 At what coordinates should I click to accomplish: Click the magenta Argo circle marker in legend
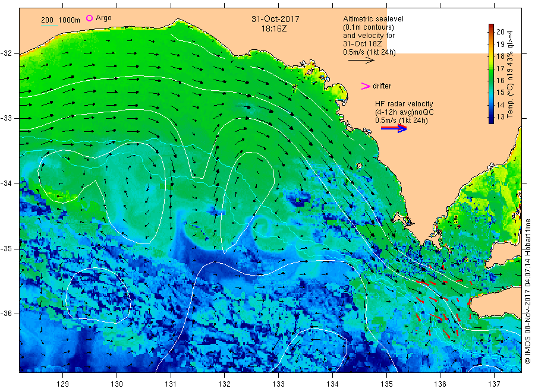(89, 18)
